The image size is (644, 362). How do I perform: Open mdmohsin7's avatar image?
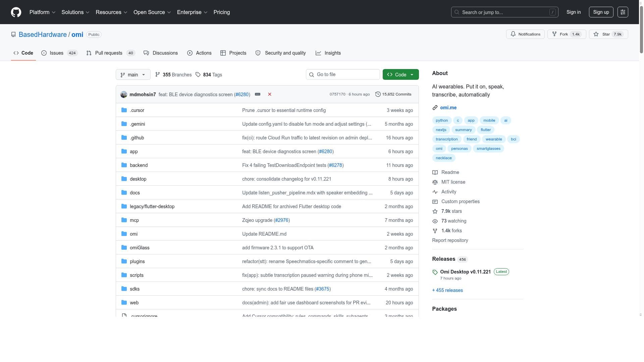124,95
